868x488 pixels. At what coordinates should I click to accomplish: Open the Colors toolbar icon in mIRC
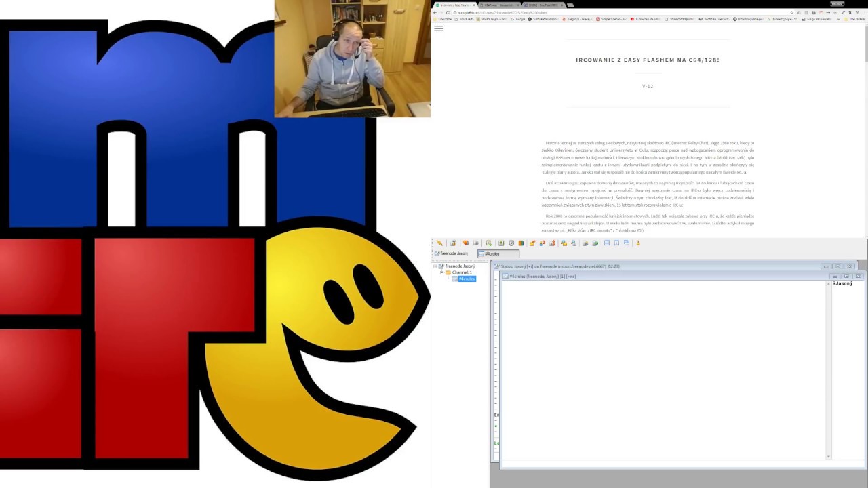[x=521, y=243]
